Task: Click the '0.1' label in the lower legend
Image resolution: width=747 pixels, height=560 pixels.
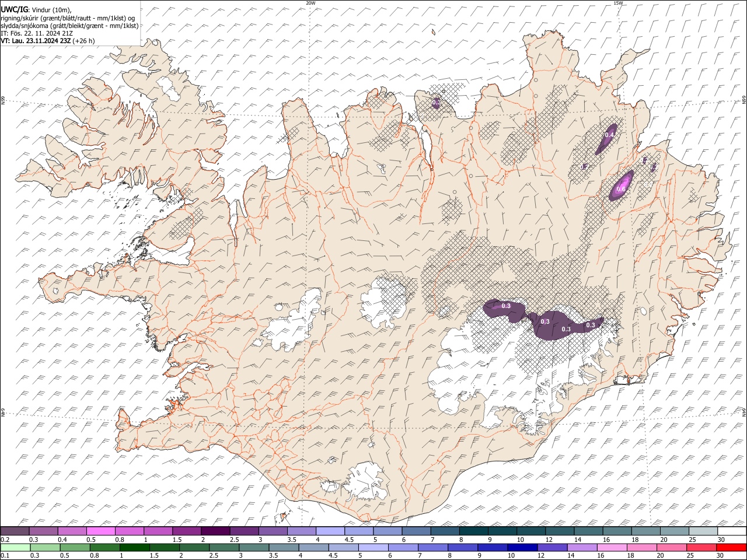Action: pos(5,556)
